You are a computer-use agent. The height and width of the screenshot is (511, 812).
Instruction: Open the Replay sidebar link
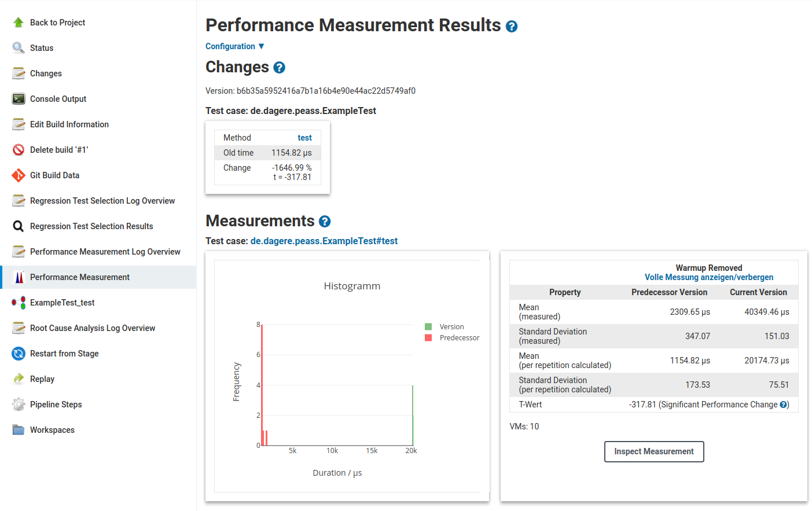(42, 379)
